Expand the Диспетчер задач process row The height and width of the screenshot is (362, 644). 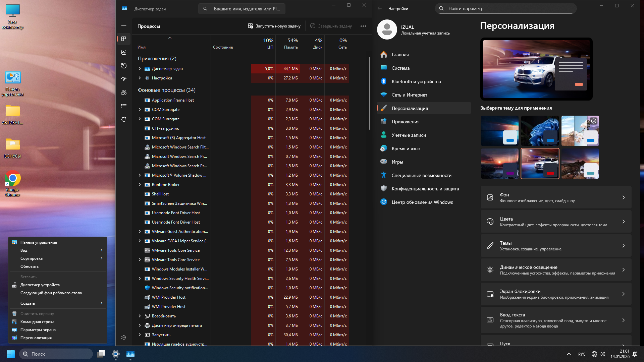(140, 69)
